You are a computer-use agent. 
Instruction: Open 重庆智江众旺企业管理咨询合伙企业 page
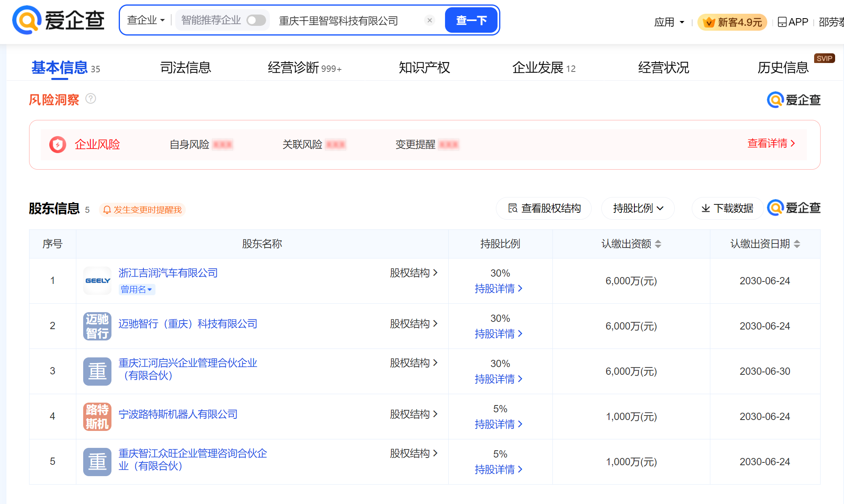[x=193, y=460]
